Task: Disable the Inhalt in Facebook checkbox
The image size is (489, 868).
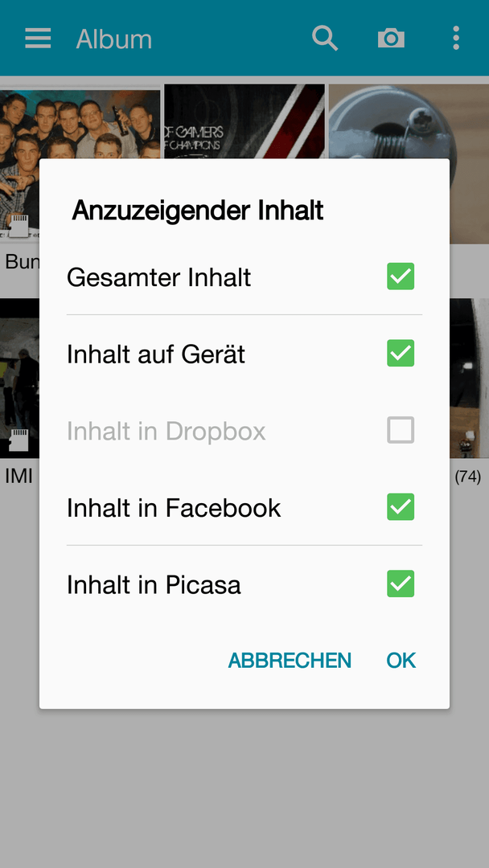Action: 401,507
